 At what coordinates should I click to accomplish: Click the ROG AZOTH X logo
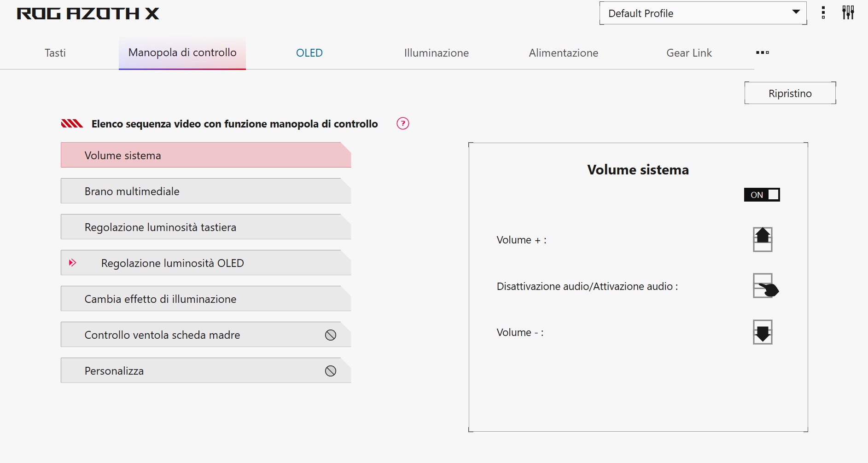click(88, 14)
